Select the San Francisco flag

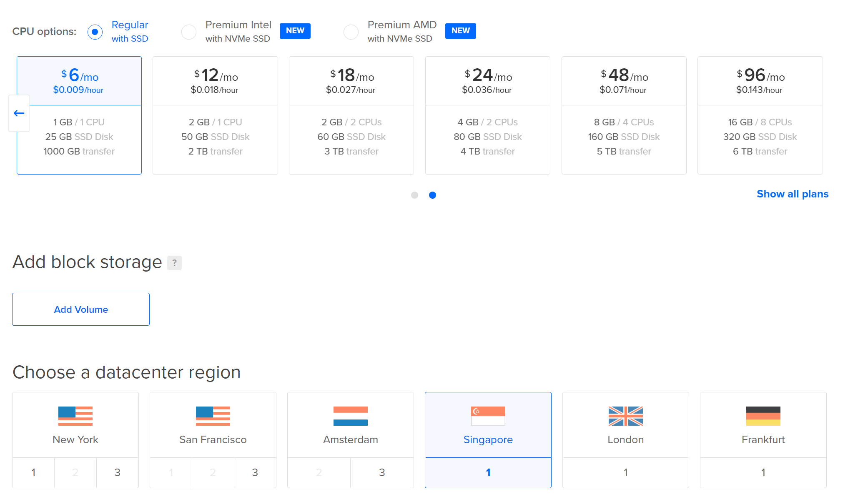213,416
